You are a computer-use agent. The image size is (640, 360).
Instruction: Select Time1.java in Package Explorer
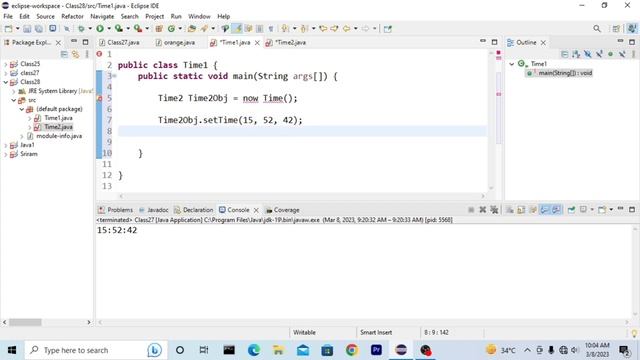[58, 118]
